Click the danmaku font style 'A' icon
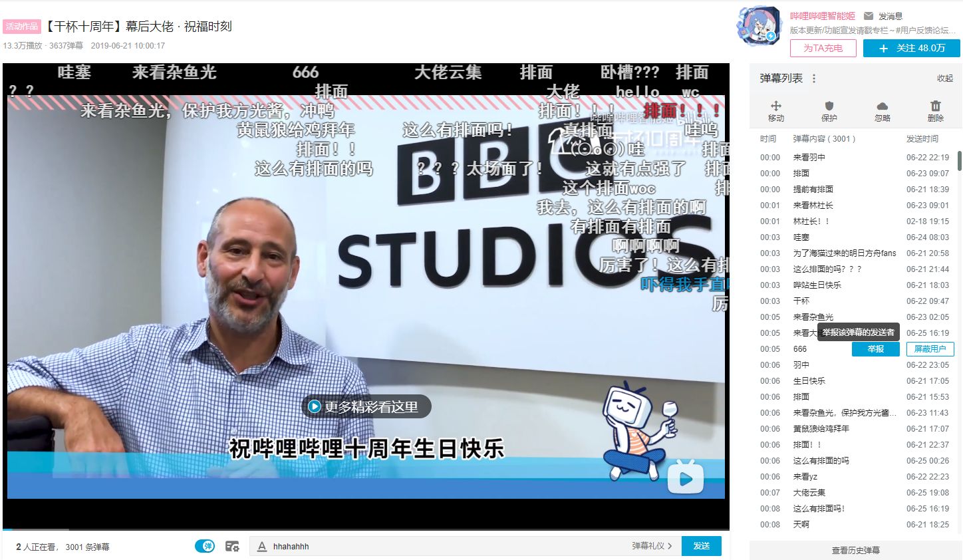 [x=262, y=546]
